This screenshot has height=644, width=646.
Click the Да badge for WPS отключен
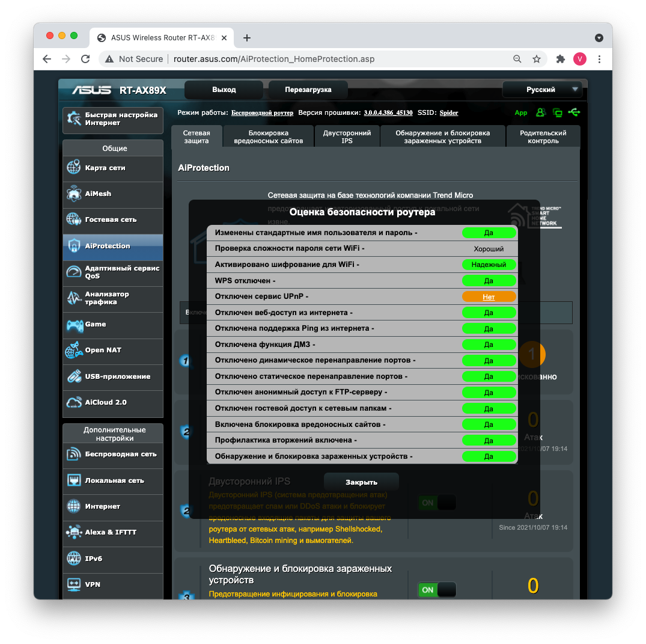[489, 281]
